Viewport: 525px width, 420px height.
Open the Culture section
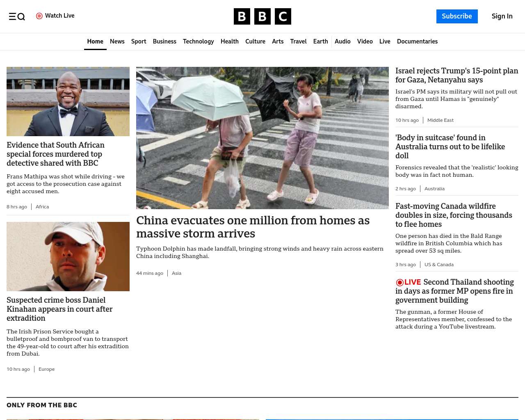click(255, 41)
